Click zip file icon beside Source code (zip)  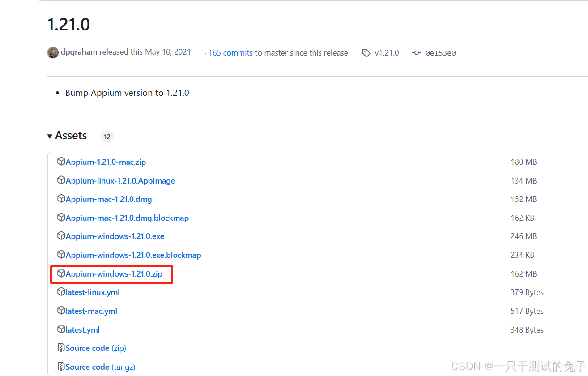61,348
